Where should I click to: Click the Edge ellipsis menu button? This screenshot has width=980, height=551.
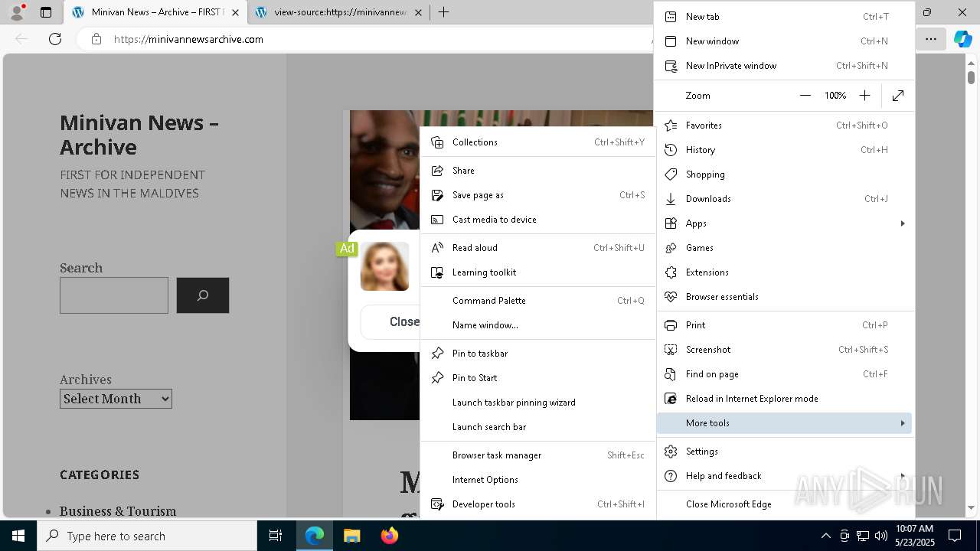[x=930, y=39]
